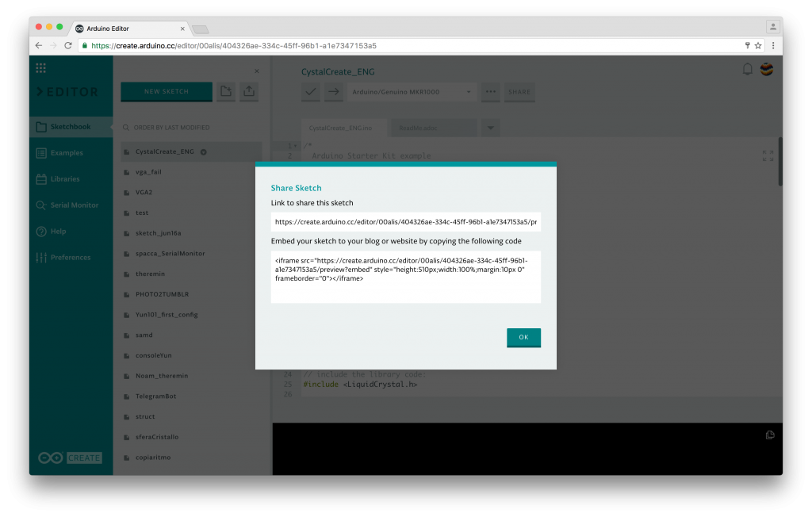Open the Serial Monitor panel
Image resolution: width=812 pixels, height=517 pixels.
(x=41, y=205)
